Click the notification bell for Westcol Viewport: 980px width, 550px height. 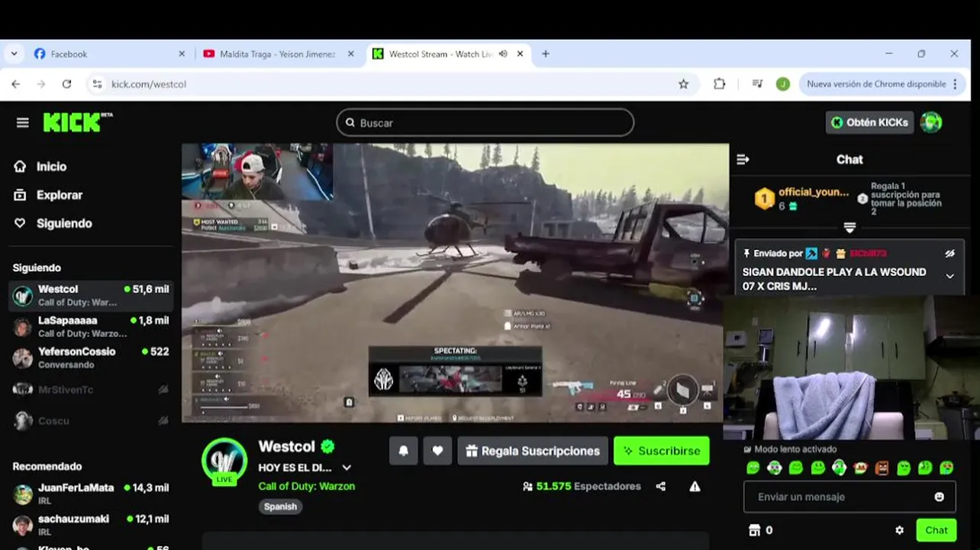click(404, 451)
